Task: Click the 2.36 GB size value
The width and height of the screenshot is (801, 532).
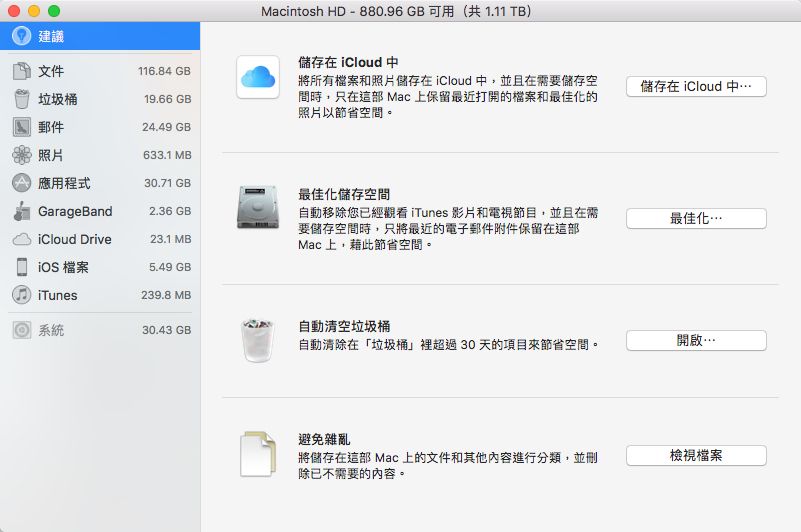Action: [170, 211]
